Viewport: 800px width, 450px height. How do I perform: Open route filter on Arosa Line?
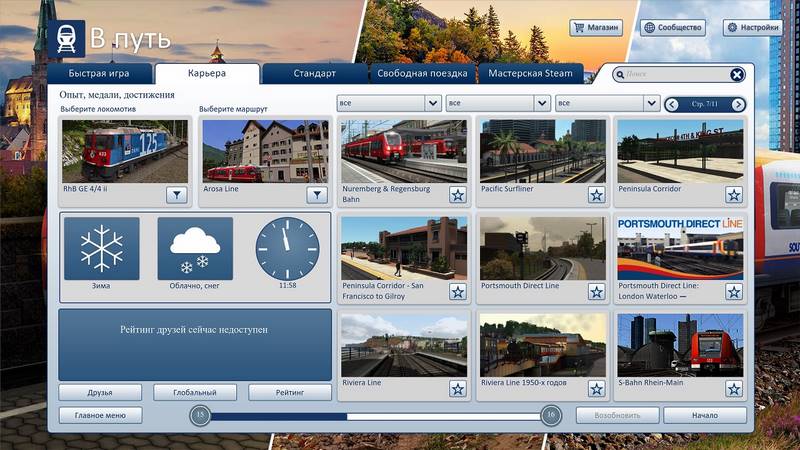(316, 195)
